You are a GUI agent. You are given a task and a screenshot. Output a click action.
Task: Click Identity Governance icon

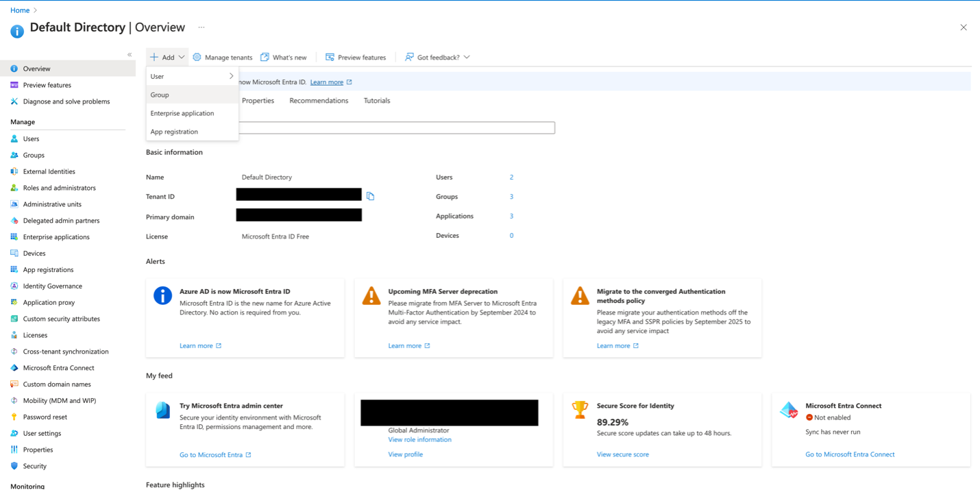pos(14,286)
